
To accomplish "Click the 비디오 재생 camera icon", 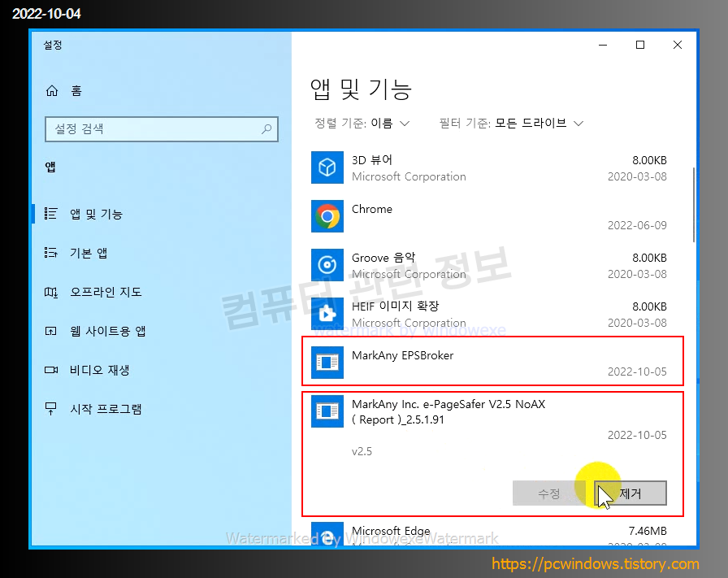I will pos(50,370).
